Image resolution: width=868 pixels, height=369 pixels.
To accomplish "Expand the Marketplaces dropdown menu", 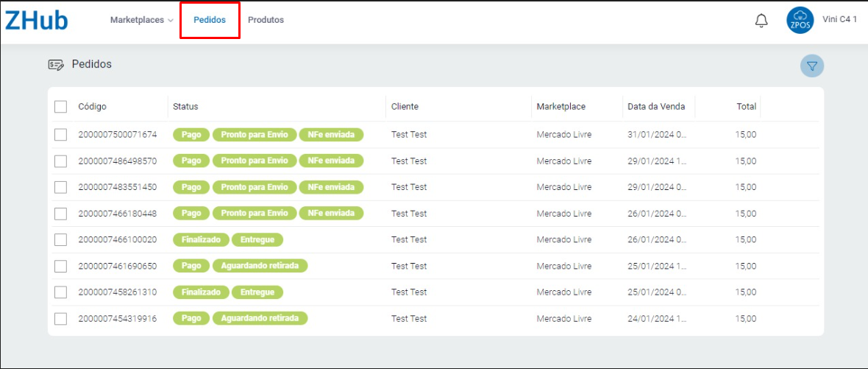I will pyautogui.click(x=141, y=21).
